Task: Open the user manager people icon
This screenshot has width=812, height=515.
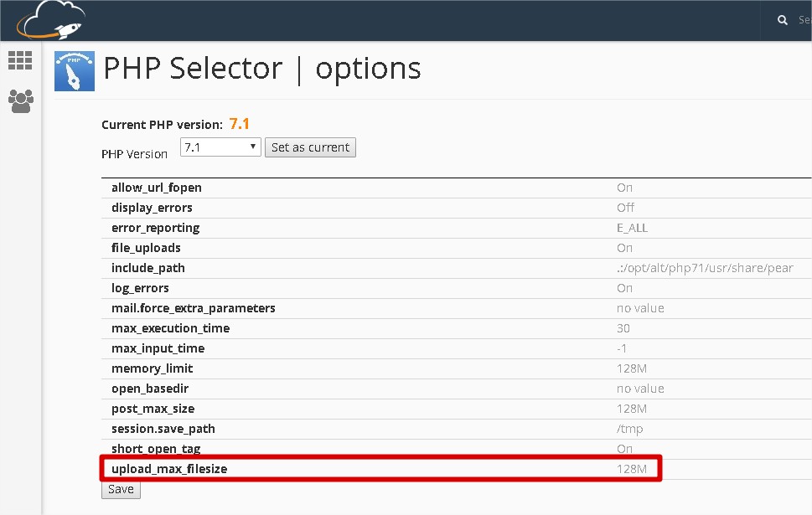Action: [20, 101]
